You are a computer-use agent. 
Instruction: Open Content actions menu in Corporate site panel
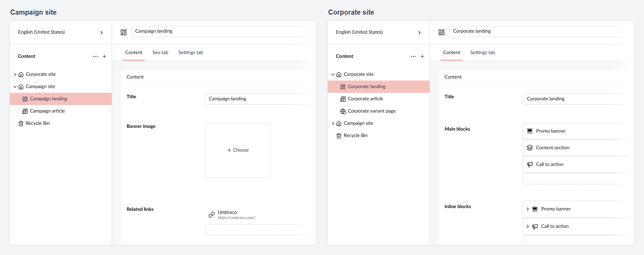click(413, 56)
